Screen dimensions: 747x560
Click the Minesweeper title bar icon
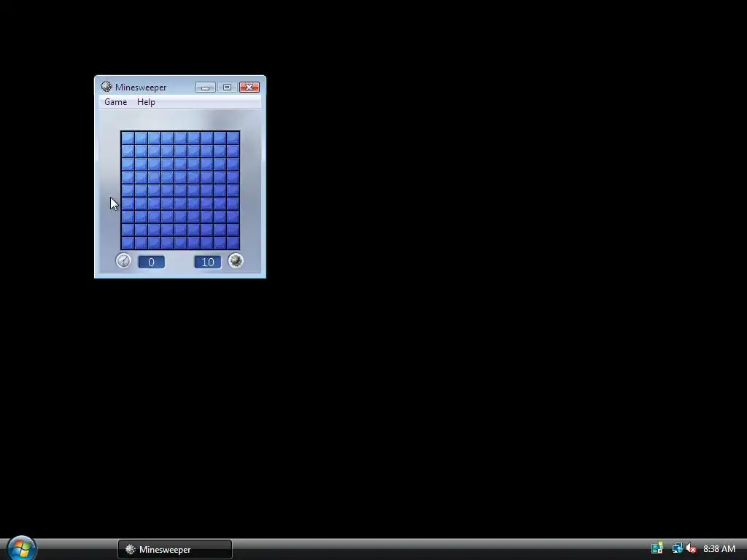[x=107, y=87]
